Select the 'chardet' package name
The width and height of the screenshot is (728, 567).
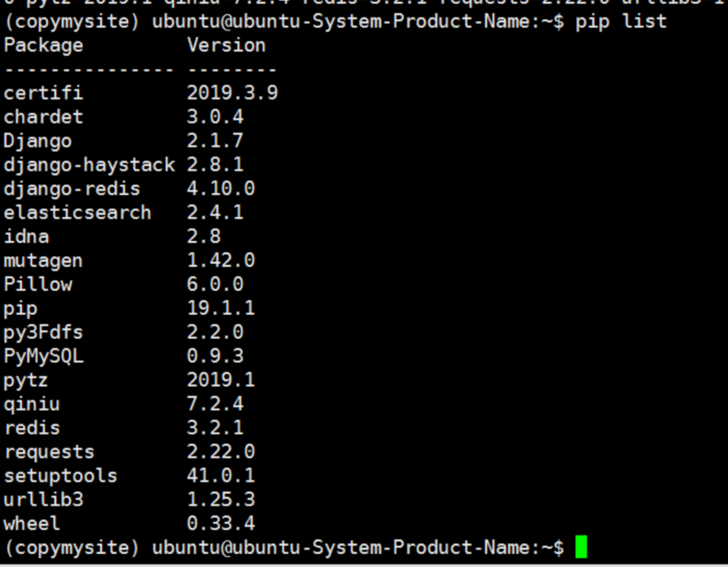(x=43, y=117)
